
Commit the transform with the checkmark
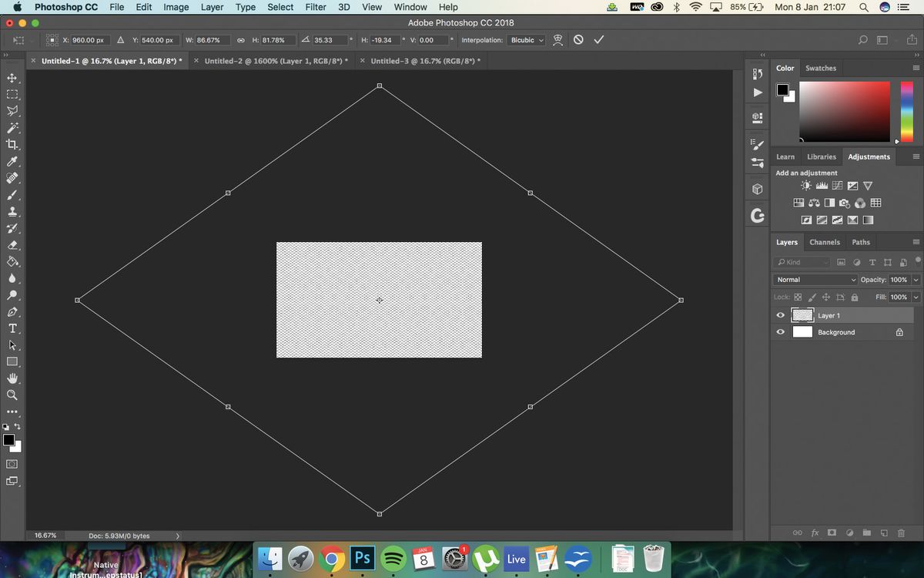click(x=598, y=39)
